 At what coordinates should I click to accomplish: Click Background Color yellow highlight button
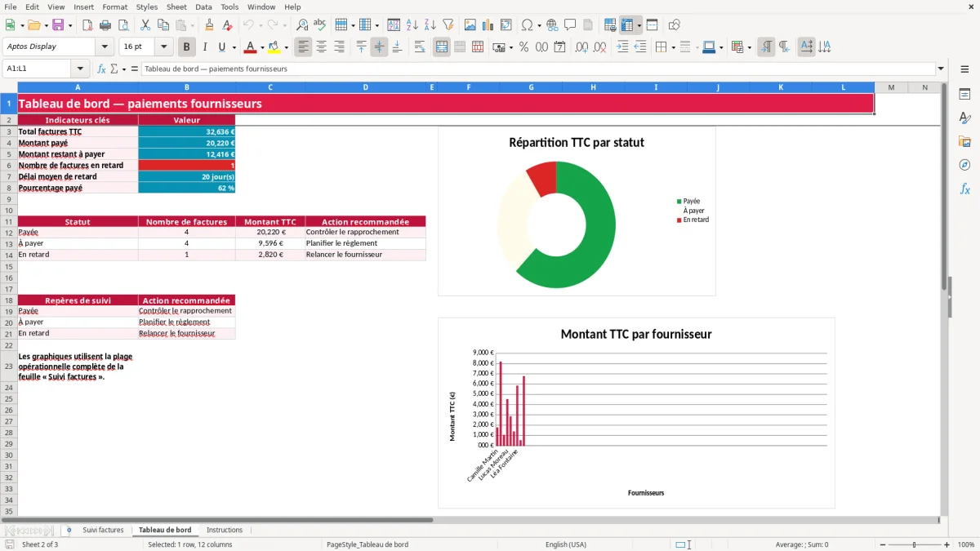[x=274, y=47]
